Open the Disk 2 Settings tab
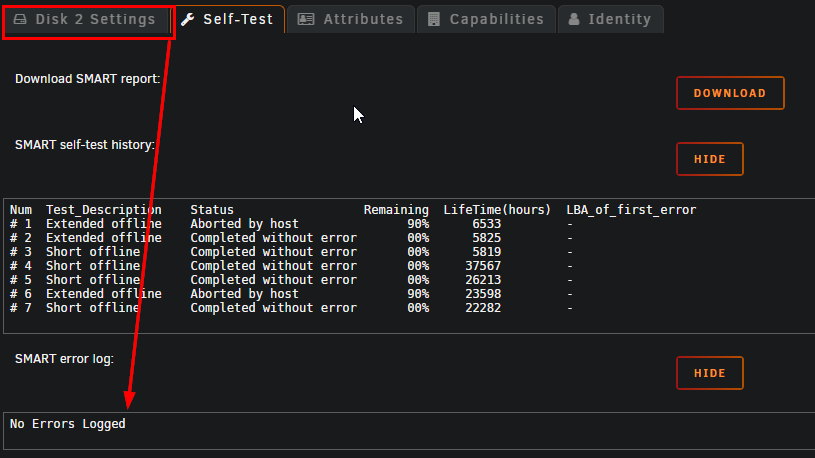Screen dimensions: 815x458 pyautogui.click(x=87, y=20)
